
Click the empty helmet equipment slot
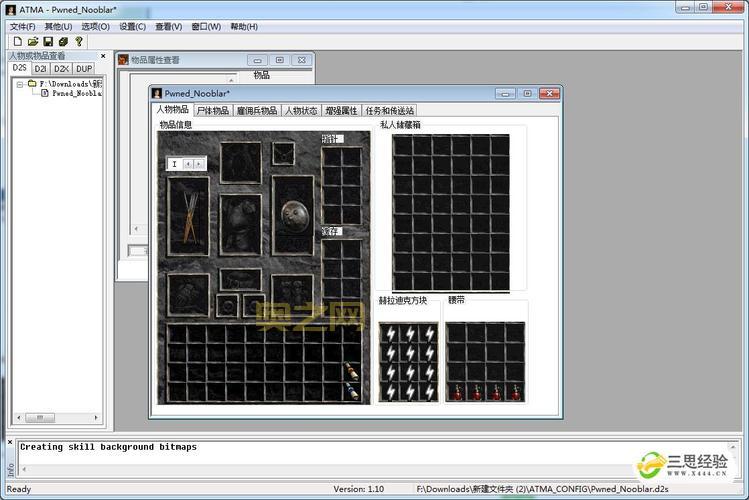point(241,163)
